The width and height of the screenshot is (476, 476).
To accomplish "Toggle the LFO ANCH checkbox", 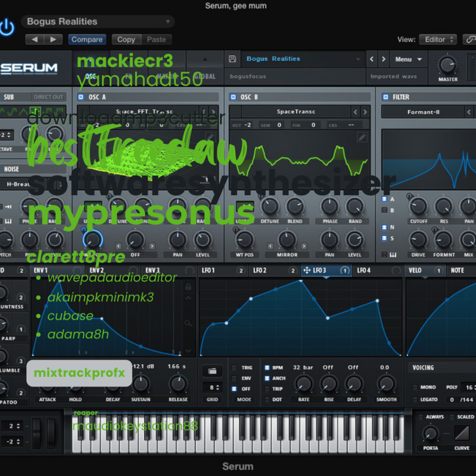I will click(267, 378).
